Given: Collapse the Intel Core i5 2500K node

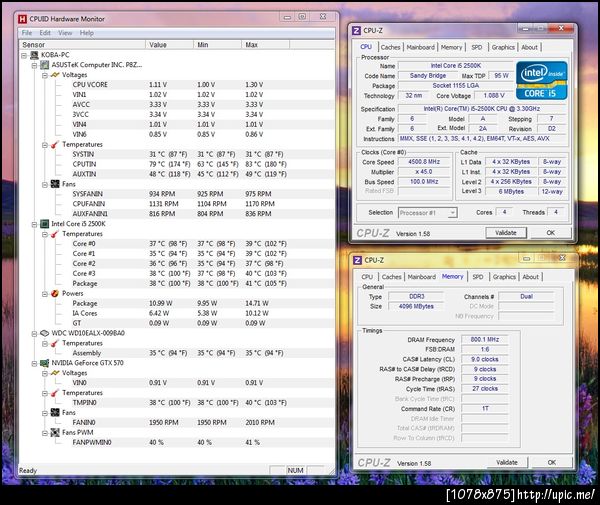Looking at the screenshot, I should (36, 224).
